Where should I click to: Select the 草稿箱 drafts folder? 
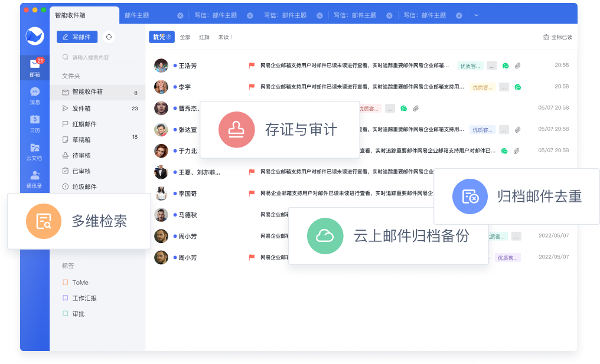click(81, 140)
